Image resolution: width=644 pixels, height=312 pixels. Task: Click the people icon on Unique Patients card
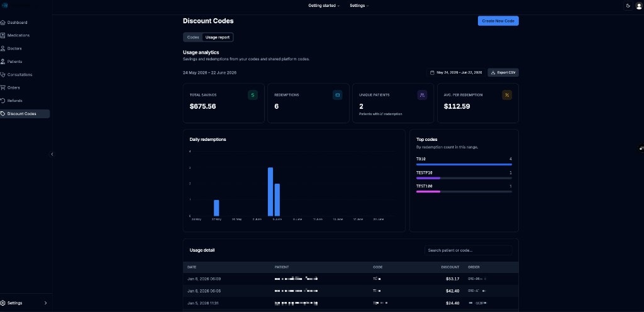422,95
